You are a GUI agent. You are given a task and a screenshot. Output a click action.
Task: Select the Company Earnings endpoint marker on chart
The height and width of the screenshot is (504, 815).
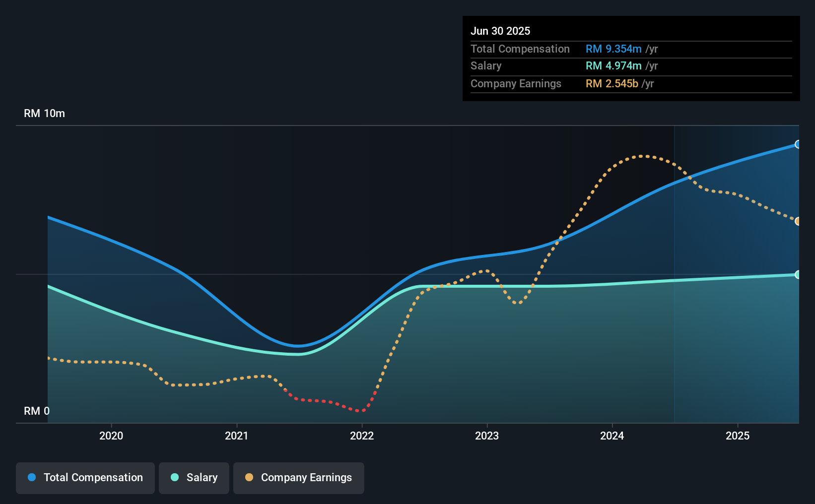tap(798, 221)
